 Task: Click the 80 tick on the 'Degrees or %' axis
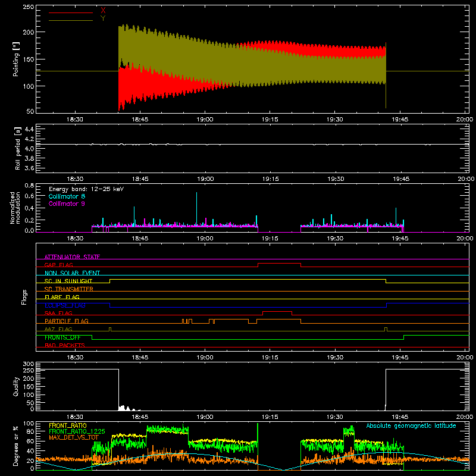[30, 431]
